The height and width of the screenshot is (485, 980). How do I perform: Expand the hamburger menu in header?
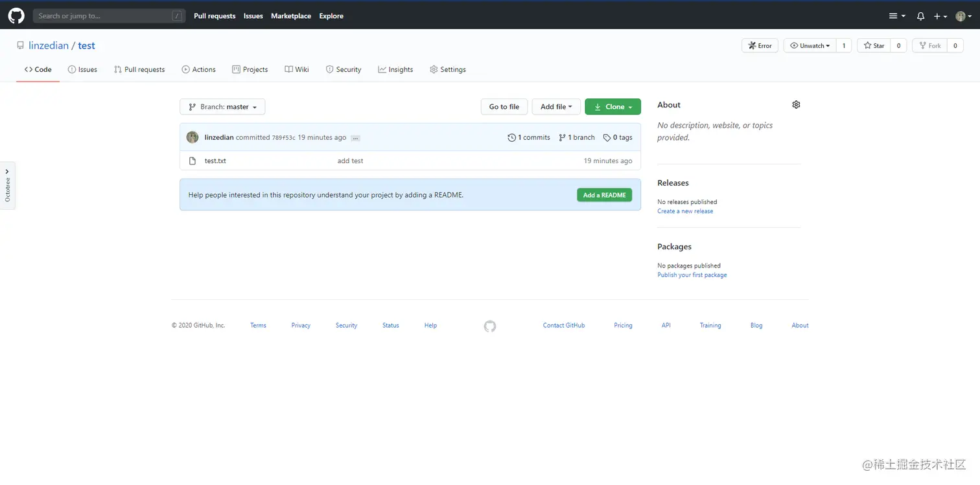coord(897,16)
